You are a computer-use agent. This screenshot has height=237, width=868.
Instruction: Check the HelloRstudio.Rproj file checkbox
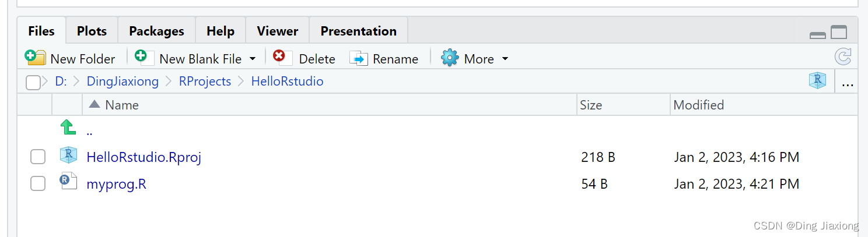[x=38, y=157]
